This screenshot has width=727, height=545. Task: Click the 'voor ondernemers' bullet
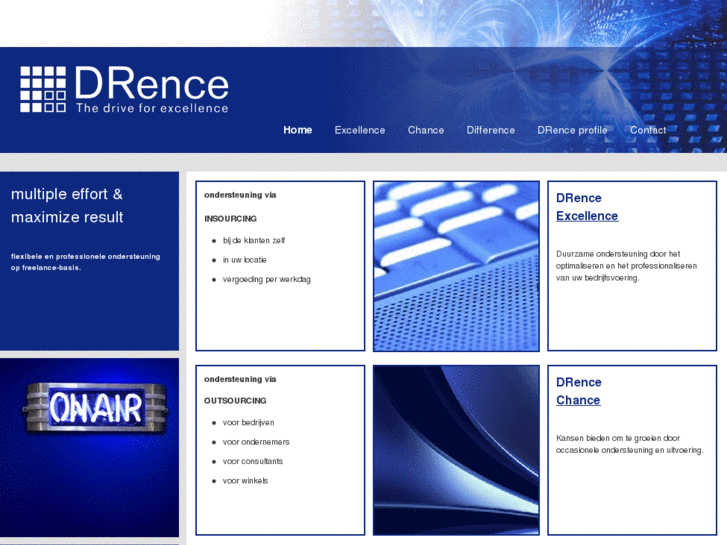[x=256, y=442]
